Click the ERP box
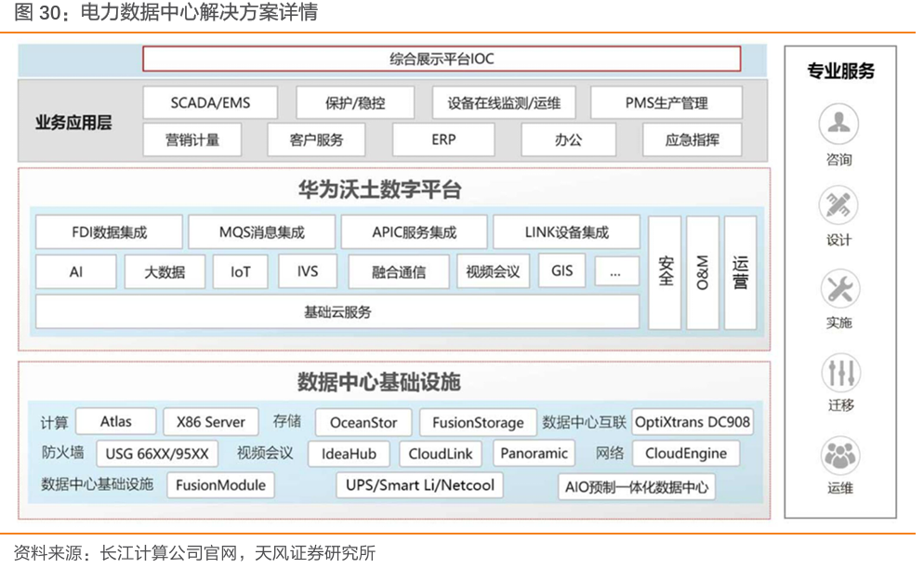Screen dimensions: 924x568 (443, 139)
